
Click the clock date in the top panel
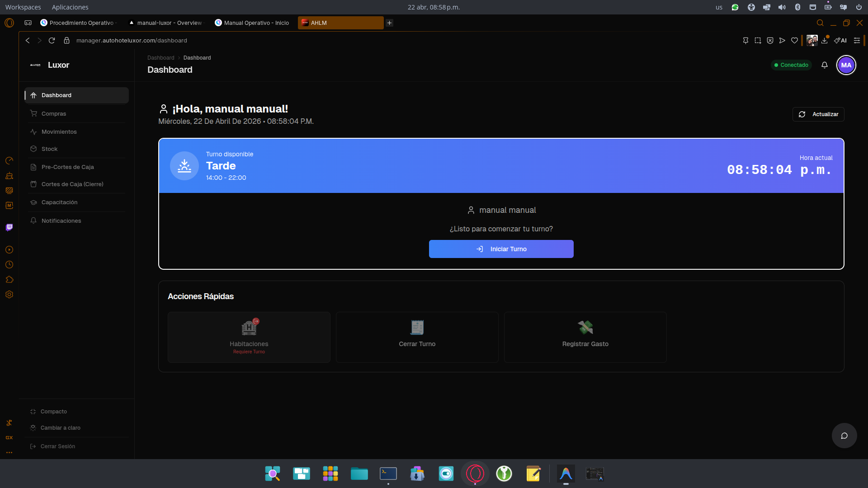[x=434, y=7]
